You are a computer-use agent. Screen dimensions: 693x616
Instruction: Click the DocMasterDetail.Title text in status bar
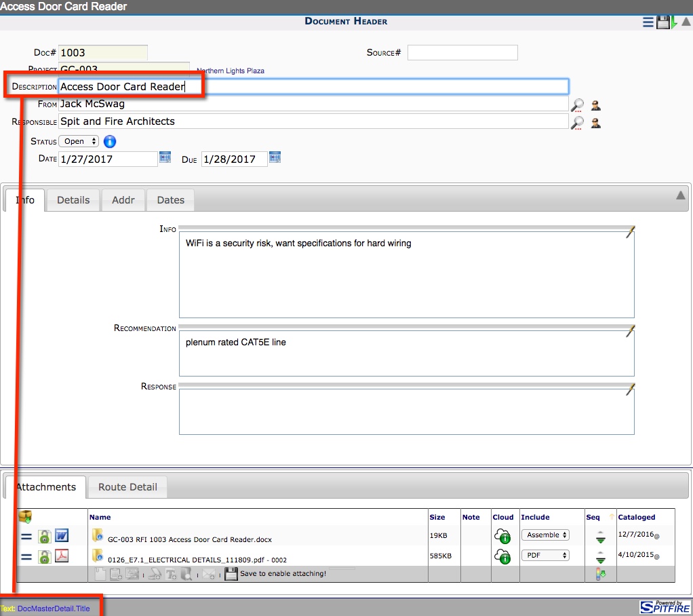54,609
